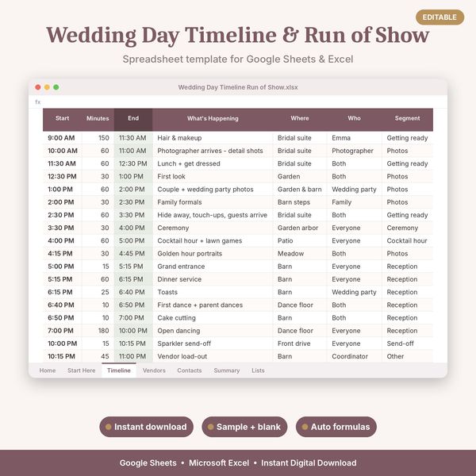Select the Photographer arrives - detail shots cell
Screen dimensions: 476x476
coord(213,151)
